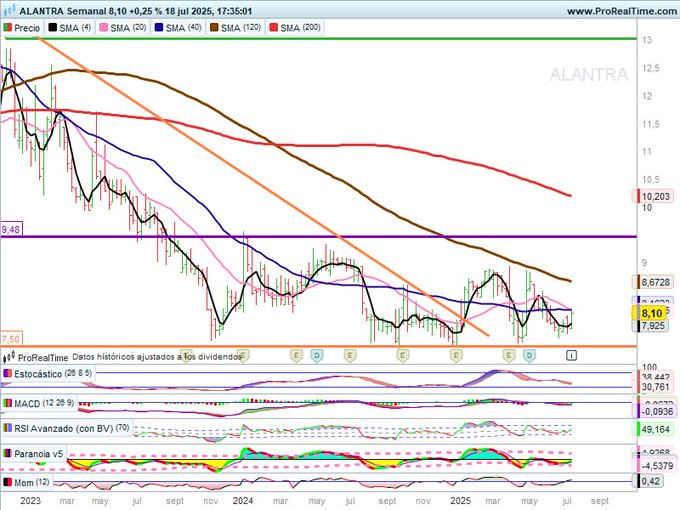680x510 pixels.
Task: Open the Mom (12) indicator icon
Action: [7, 482]
